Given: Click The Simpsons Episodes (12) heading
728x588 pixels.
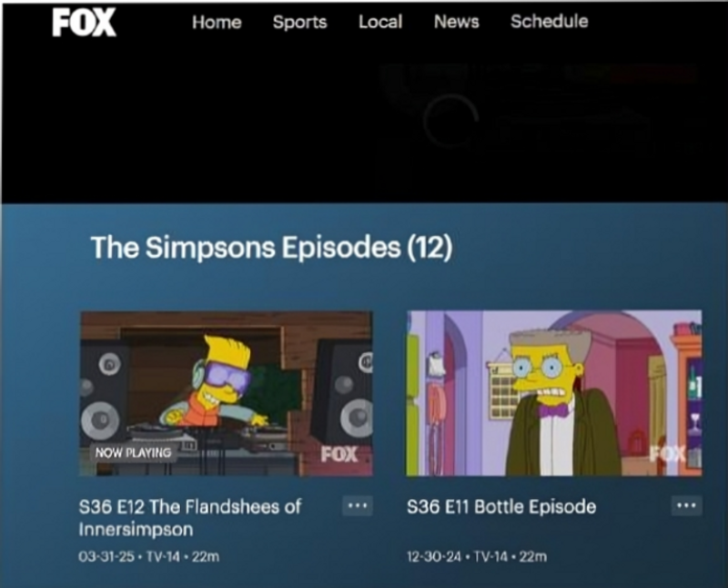Looking at the screenshot, I should (x=271, y=247).
